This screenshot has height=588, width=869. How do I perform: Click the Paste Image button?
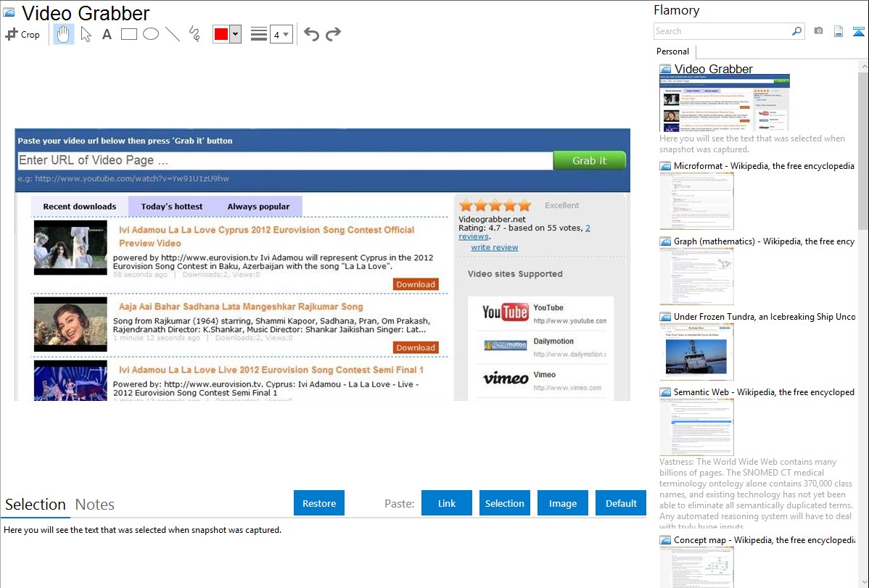[x=562, y=503]
